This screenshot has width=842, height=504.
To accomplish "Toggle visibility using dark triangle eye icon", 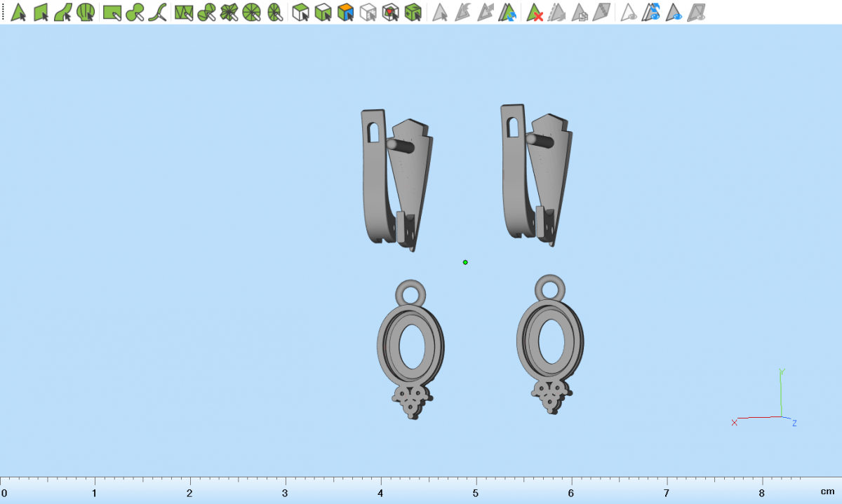I will click(x=674, y=12).
